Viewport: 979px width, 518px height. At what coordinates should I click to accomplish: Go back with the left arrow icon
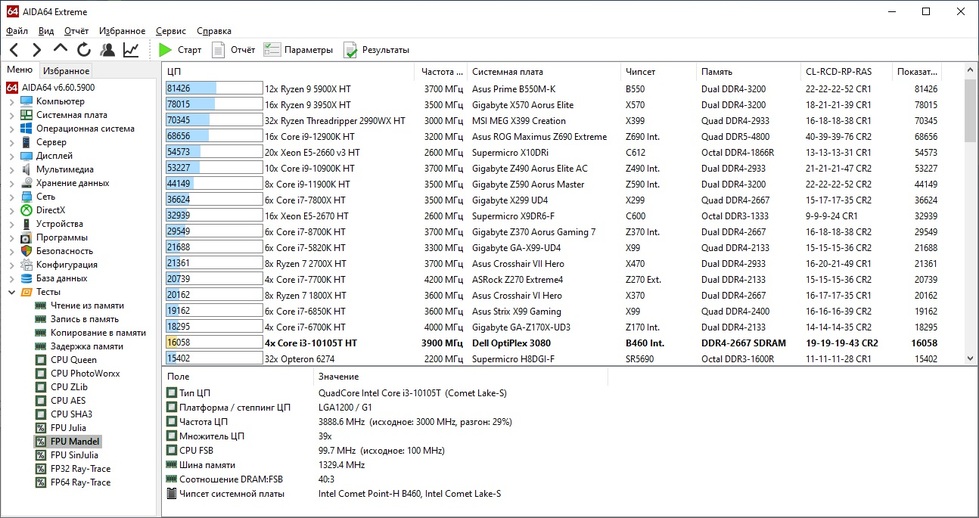click(x=14, y=50)
